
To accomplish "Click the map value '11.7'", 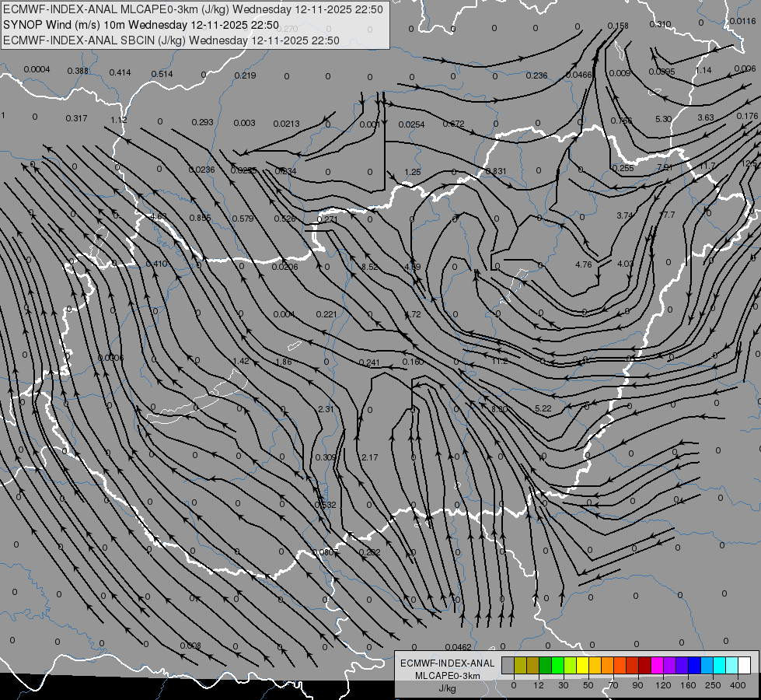I will point(707,166).
